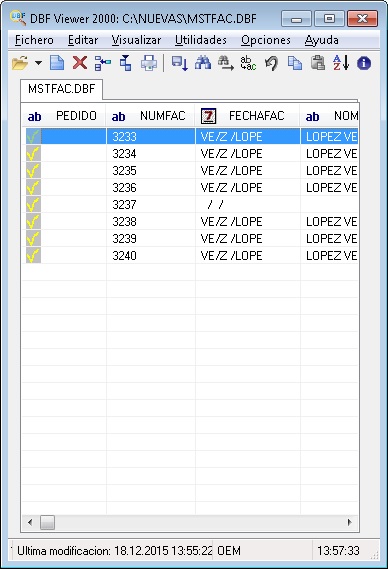Toggle the checkmark on row 3233

coord(33,136)
